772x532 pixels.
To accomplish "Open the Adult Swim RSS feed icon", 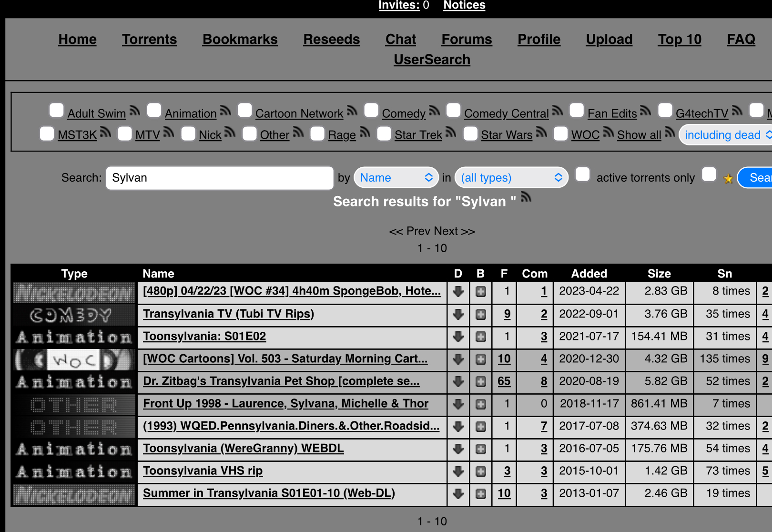I will click(135, 111).
